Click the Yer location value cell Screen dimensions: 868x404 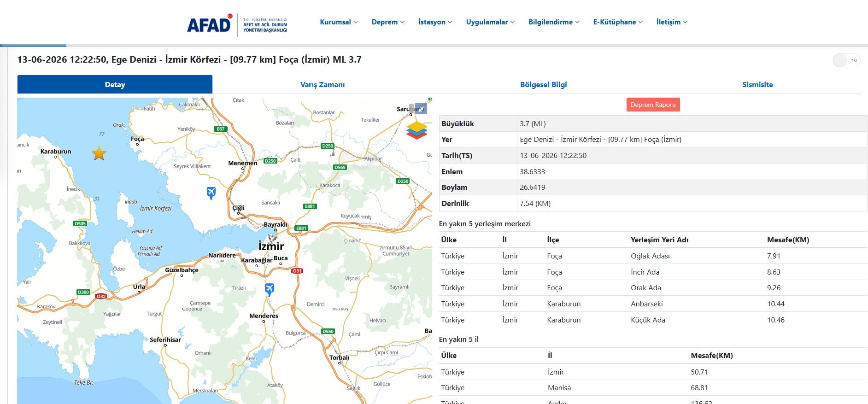coord(692,139)
